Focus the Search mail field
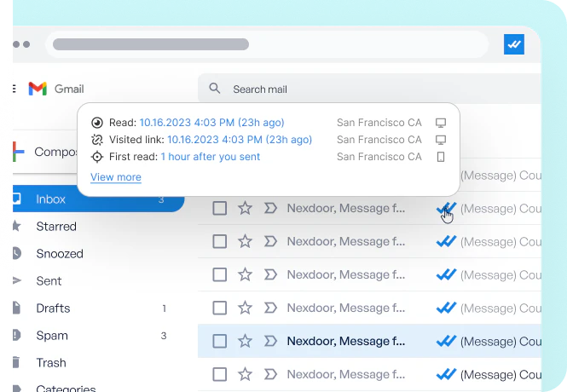 point(369,89)
